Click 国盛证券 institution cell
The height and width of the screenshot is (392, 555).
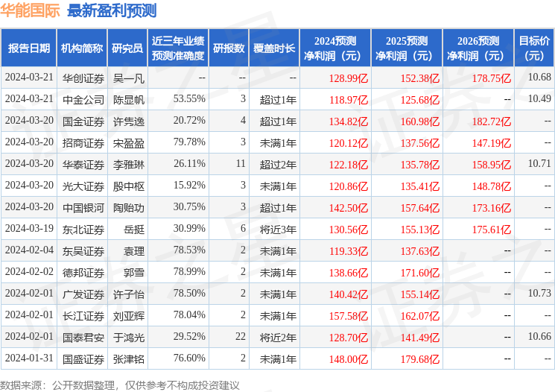pyautogui.click(x=83, y=359)
